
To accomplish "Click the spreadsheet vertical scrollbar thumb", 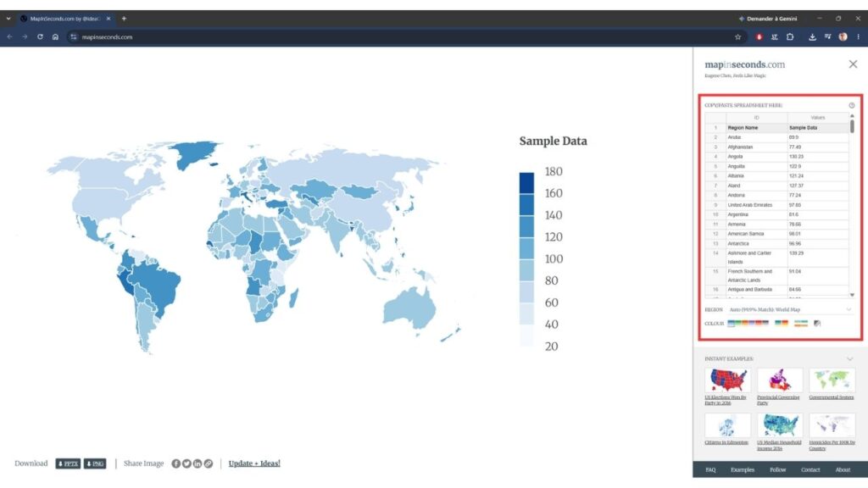I will coord(852,125).
